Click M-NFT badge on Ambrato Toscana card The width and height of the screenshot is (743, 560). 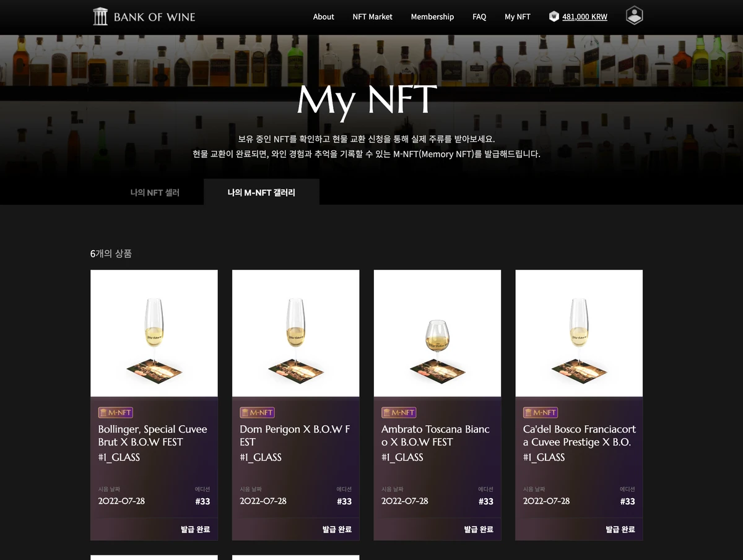(399, 413)
